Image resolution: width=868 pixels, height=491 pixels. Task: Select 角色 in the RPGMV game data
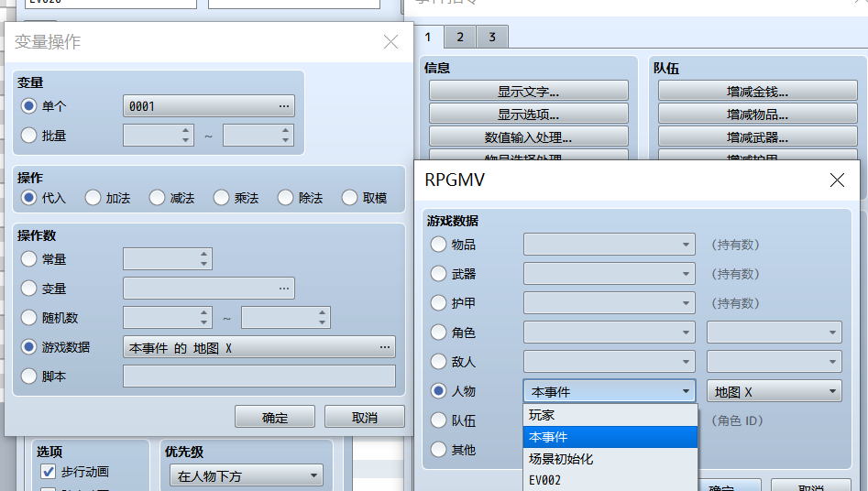tap(438, 333)
